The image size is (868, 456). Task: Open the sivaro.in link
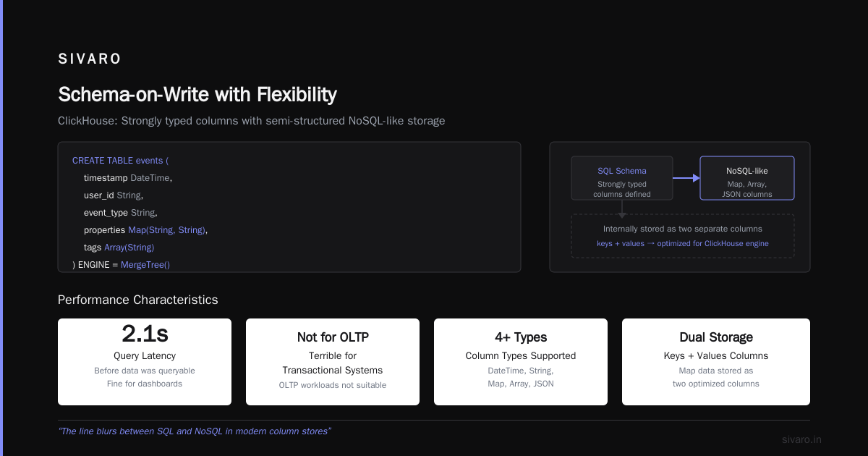coord(801,439)
